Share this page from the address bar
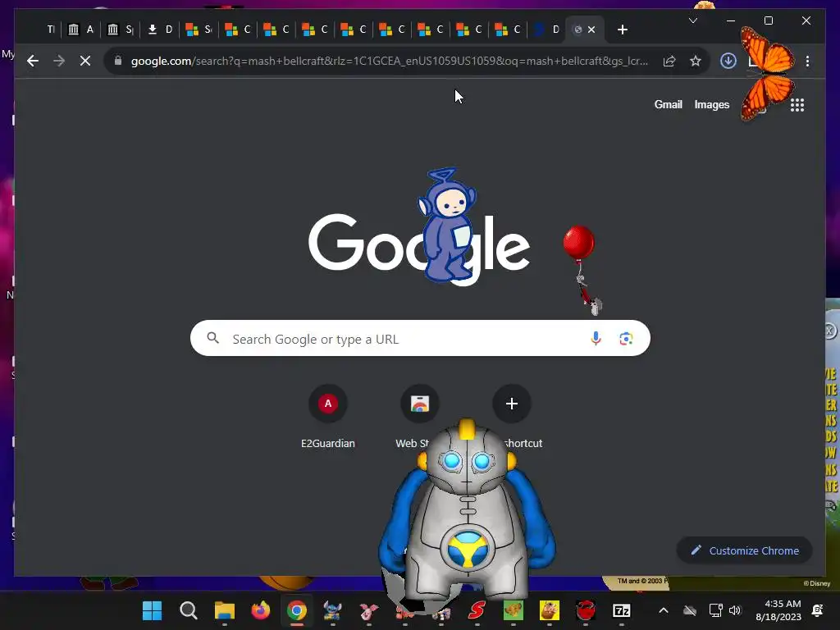This screenshot has width=840, height=630. click(x=669, y=61)
